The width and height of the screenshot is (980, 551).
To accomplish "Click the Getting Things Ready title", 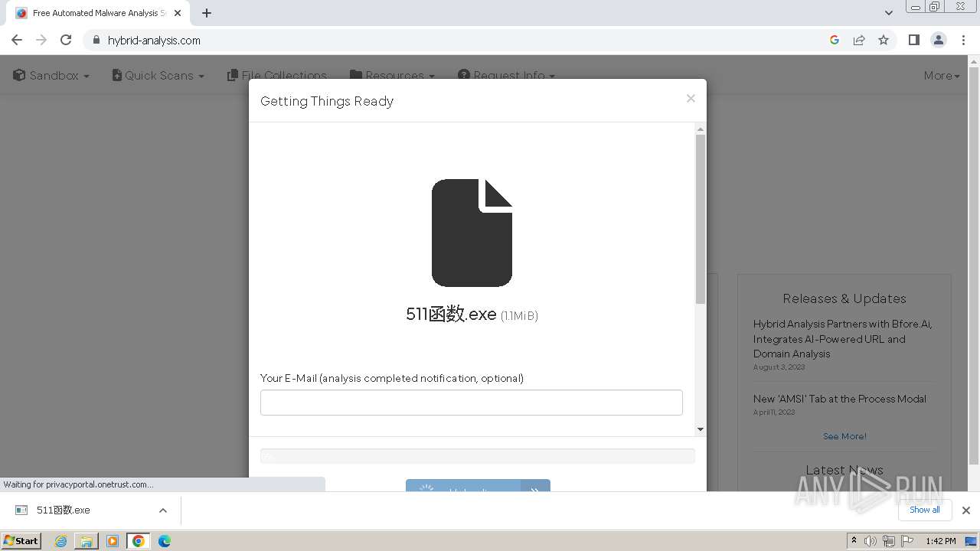I will (x=327, y=101).
